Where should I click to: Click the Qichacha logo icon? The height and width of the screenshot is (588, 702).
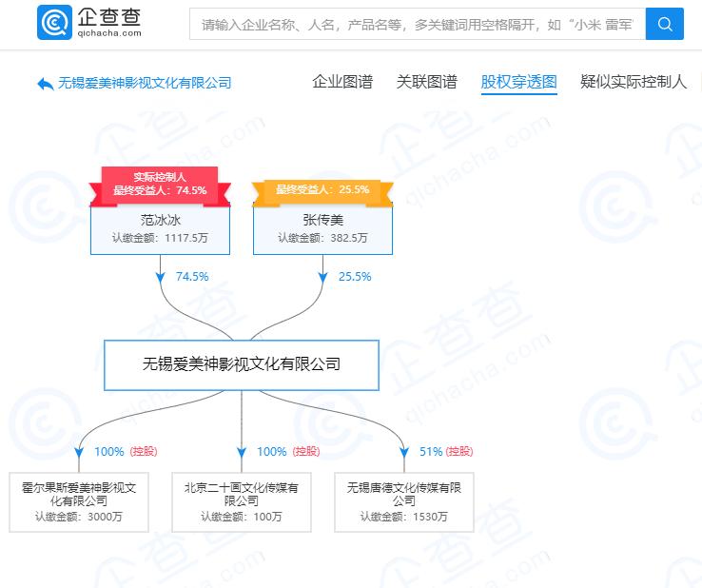point(54,23)
